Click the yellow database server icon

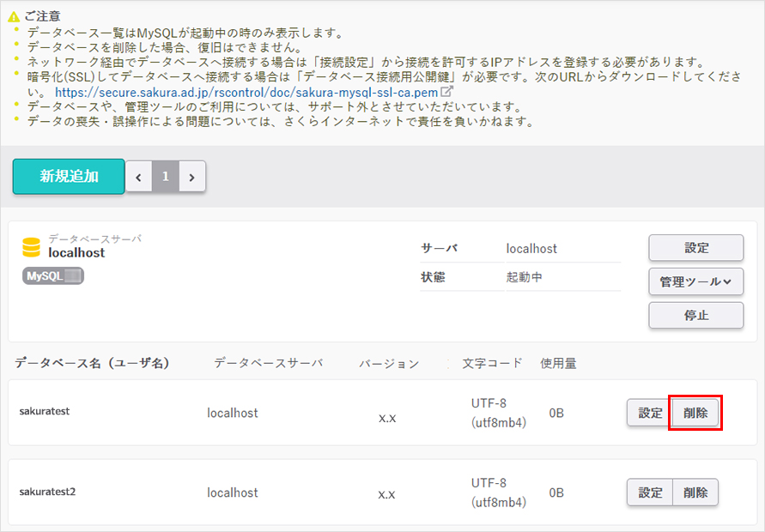[32, 248]
